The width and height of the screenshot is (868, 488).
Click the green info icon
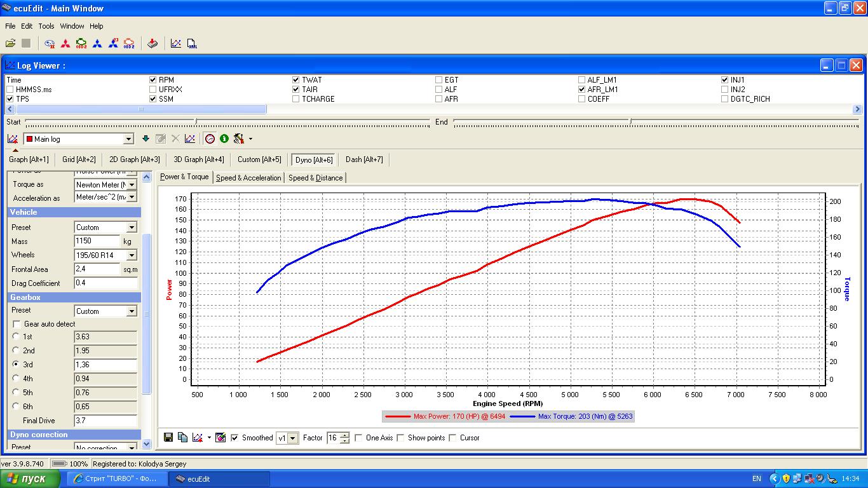(x=224, y=139)
